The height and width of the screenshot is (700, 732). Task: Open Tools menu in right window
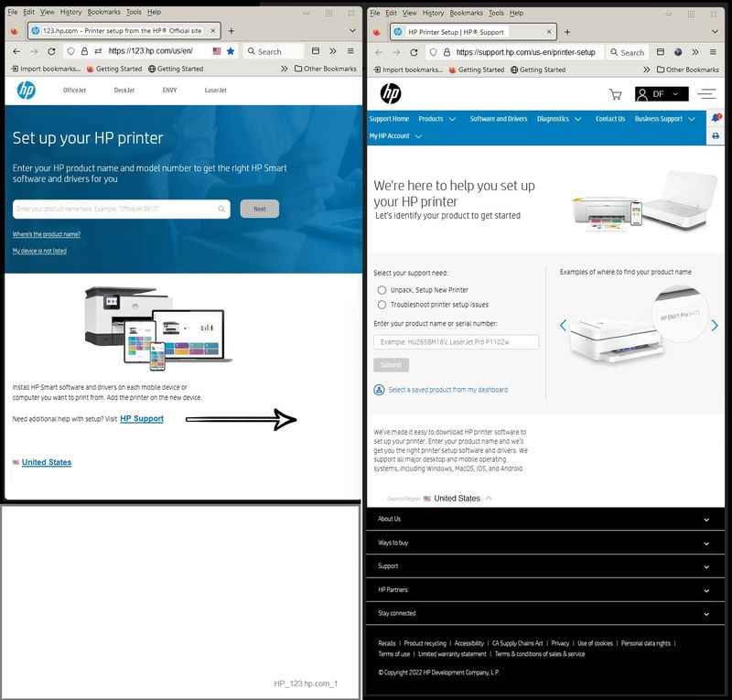pyautogui.click(x=496, y=13)
